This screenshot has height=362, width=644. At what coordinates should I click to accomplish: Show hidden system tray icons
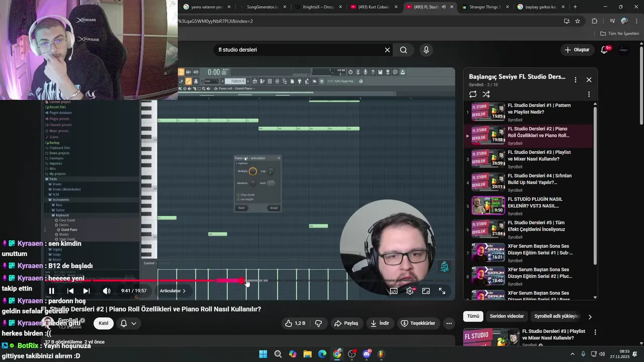[x=573, y=354]
